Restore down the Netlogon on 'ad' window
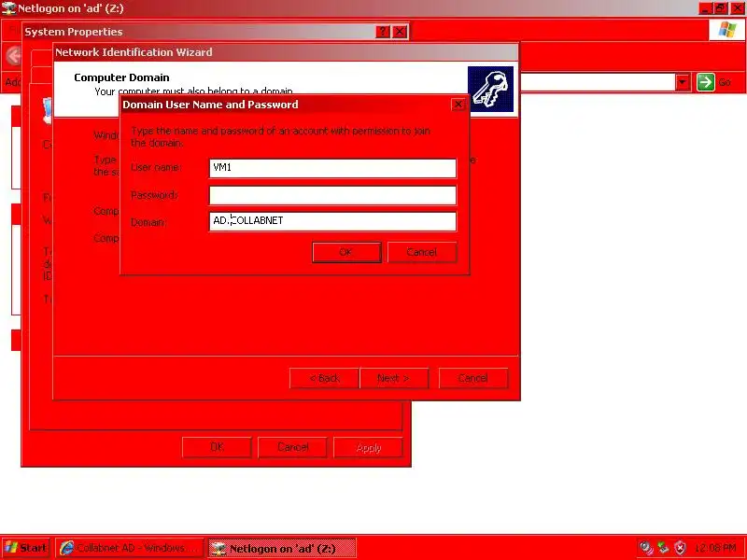Image resolution: width=747 pixels, height=560 pixels. [x=721, y=8]
